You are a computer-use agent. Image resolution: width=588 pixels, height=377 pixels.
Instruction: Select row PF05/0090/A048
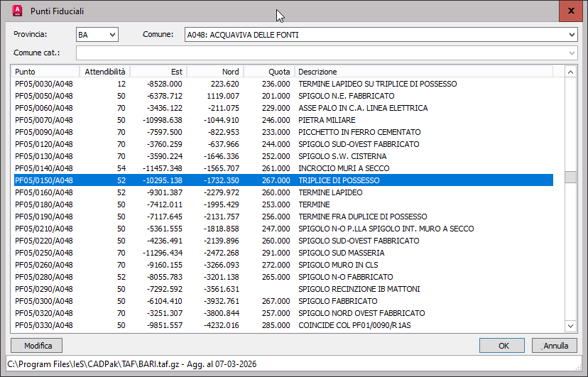[x=283, y=132]
